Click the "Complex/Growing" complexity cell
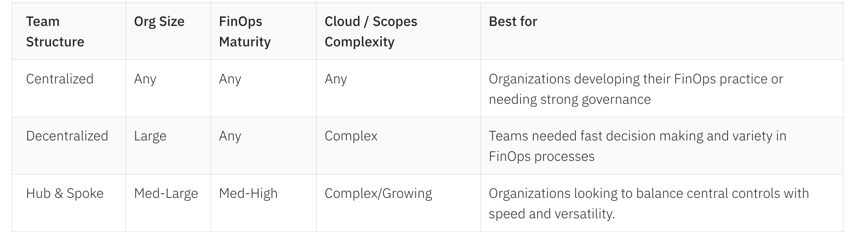Screen dimensions: 868x240 click(x=378, y=194)
